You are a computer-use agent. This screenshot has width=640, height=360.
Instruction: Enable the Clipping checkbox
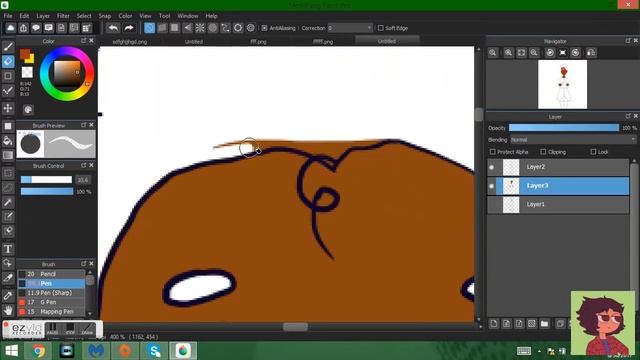(543, 152)
